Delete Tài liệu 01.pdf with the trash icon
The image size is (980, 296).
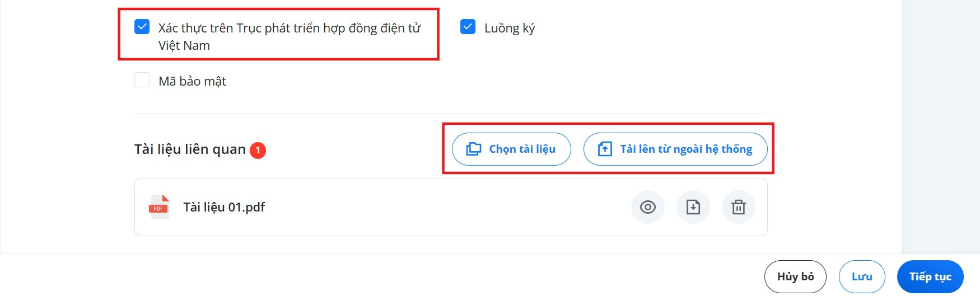point(739,207)
